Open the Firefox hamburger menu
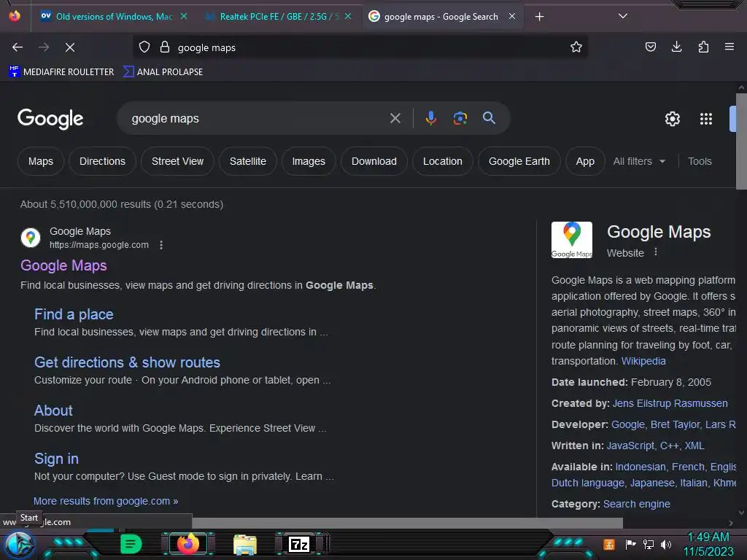The height and width of the screenshot is (560, 747). coord(729,47)
